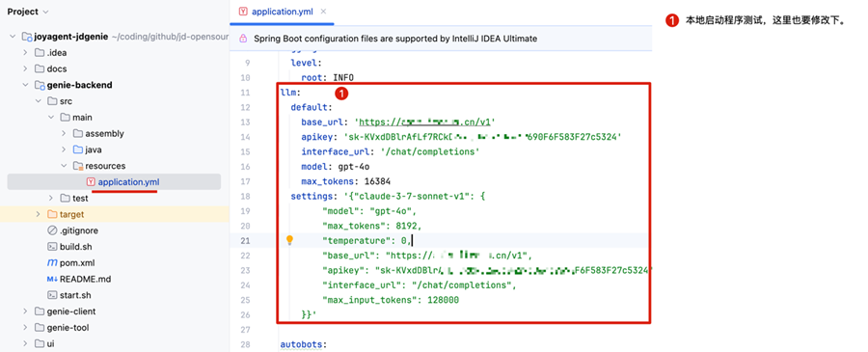Click the Maven icon next to pom.xml
The image size is (868, 352).
(x=52, y=262)
